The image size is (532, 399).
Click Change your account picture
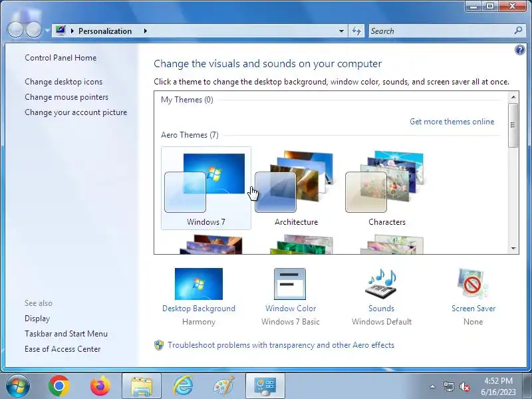click(76, 112)
